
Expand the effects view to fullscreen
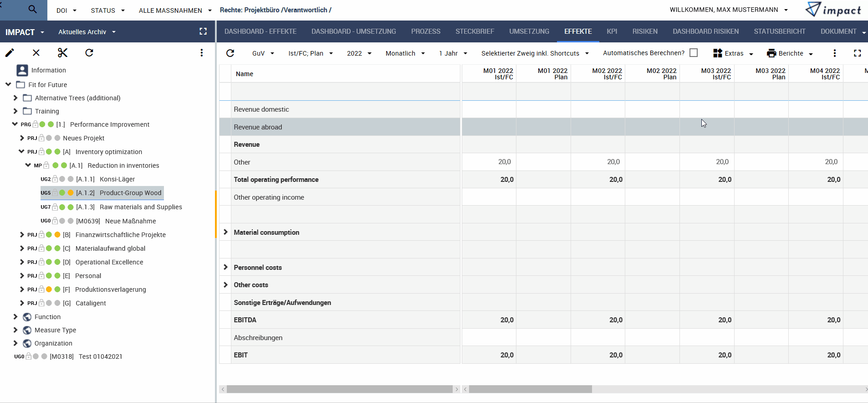pyautogui.click(x=857, y=53)
